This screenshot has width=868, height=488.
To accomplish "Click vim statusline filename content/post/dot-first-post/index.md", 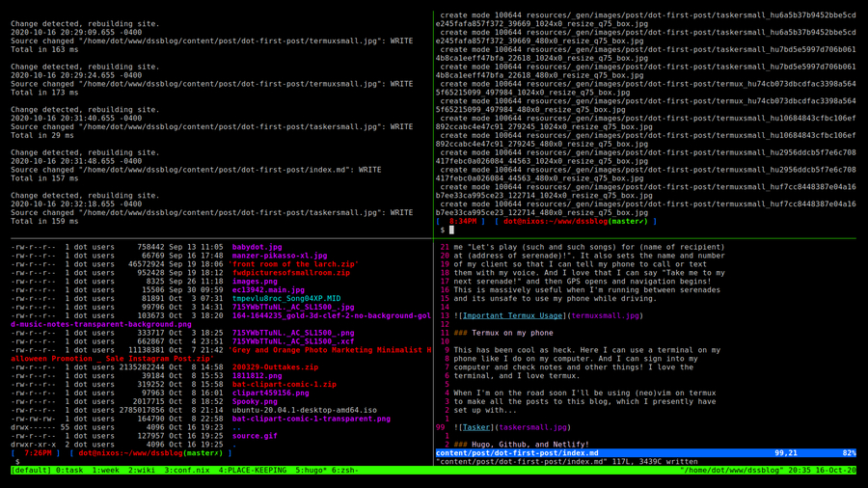I will (x=517, y=453).
